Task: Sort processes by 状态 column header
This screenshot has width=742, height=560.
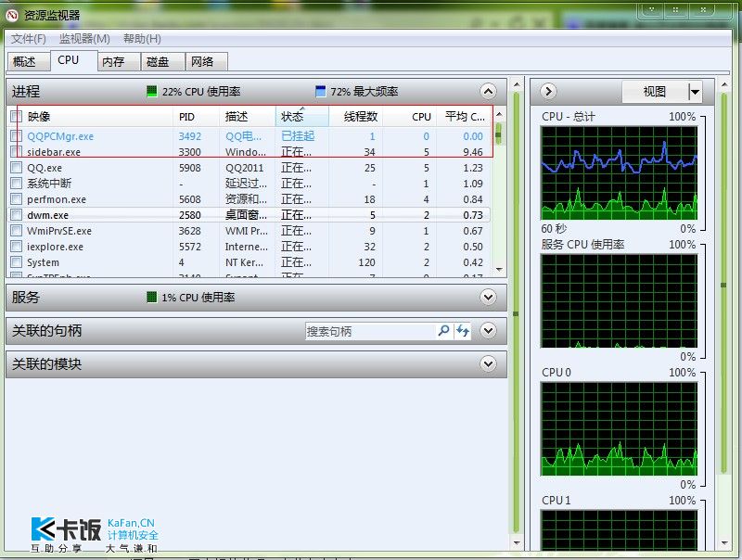Action: point(302,116)
